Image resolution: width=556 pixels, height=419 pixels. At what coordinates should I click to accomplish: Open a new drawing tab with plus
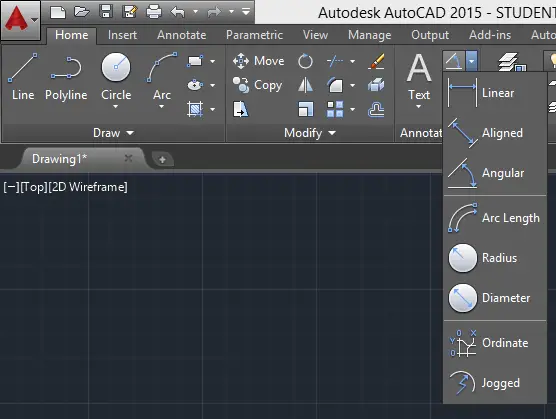click(162, 160)
